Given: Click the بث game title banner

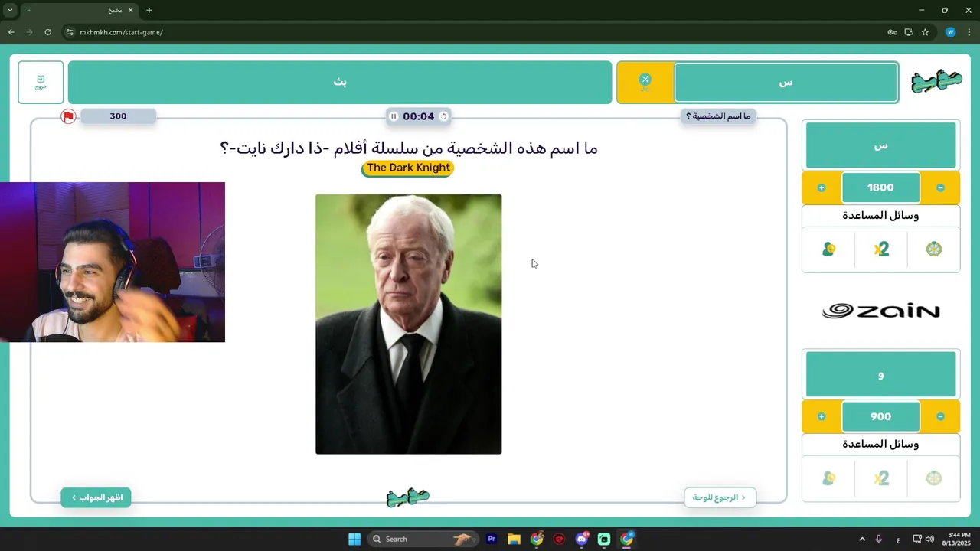Looking at the screenshot, I should point(340,82).
